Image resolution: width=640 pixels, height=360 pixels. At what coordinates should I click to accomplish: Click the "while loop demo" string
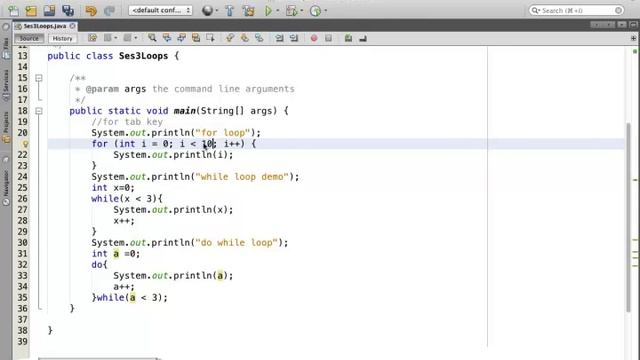coord(242,177)
